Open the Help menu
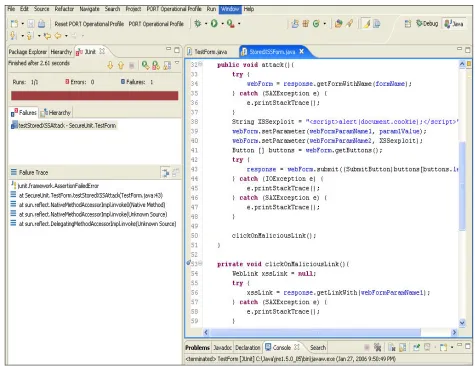475x366 pixels. point(249,9)
